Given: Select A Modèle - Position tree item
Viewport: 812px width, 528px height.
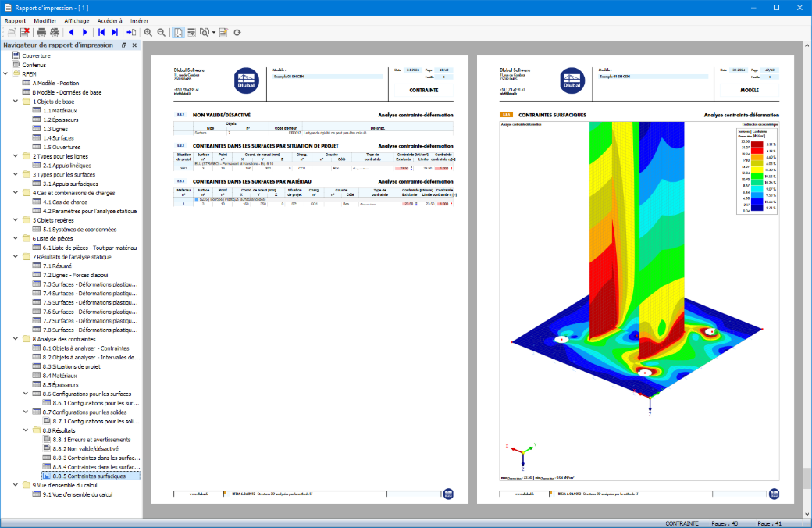Looking at the screenshot, I should 56,83.
